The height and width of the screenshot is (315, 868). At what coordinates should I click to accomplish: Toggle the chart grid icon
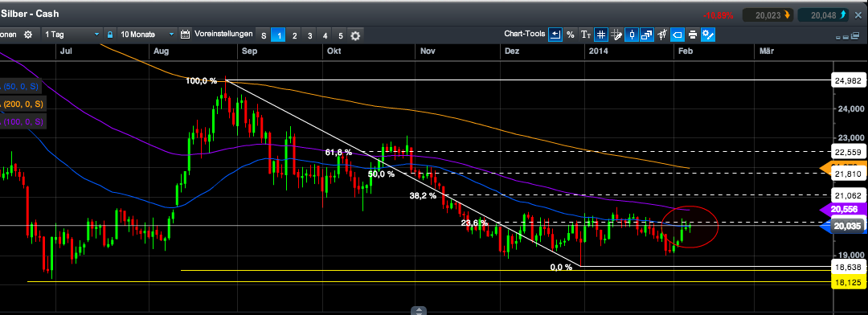(602, 35)
